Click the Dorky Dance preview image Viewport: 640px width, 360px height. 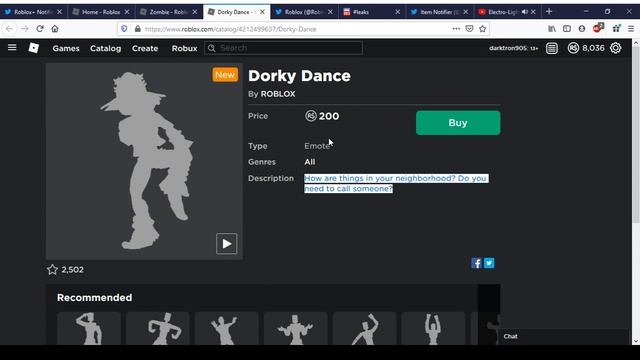pos(144,161)
